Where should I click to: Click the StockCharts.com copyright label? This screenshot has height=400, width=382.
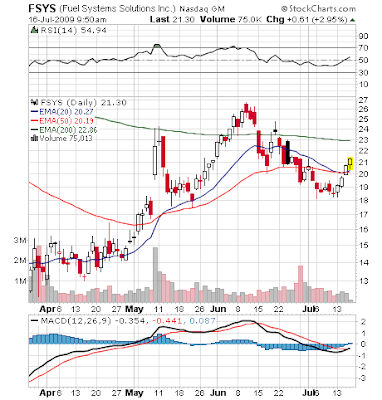[318, 8]
